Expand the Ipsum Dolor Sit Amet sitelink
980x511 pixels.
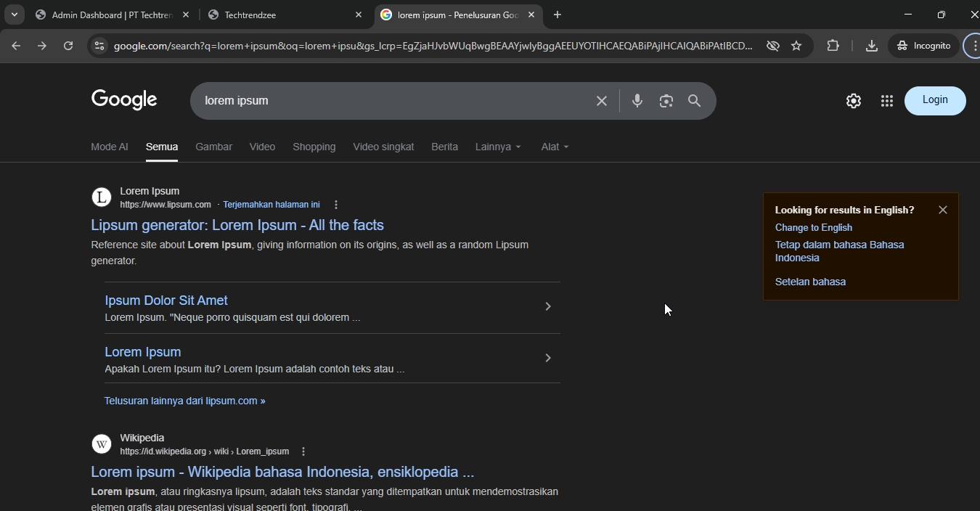pyautogui.click(x=548, y=307)
